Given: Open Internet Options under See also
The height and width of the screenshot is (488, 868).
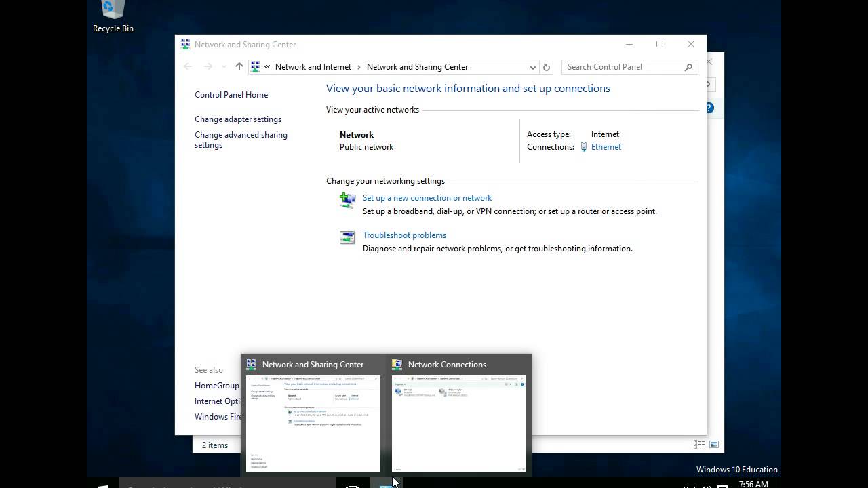Looking at the screenshot, I should 218,401.
